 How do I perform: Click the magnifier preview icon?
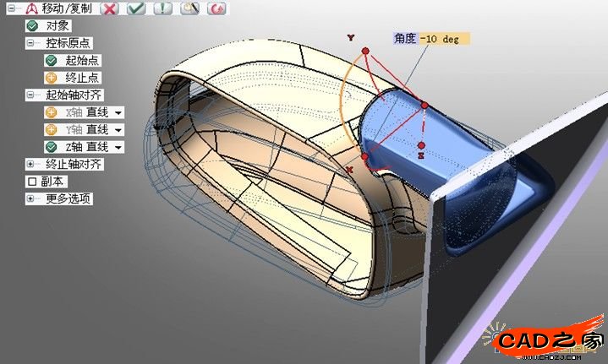pos(190,8)
